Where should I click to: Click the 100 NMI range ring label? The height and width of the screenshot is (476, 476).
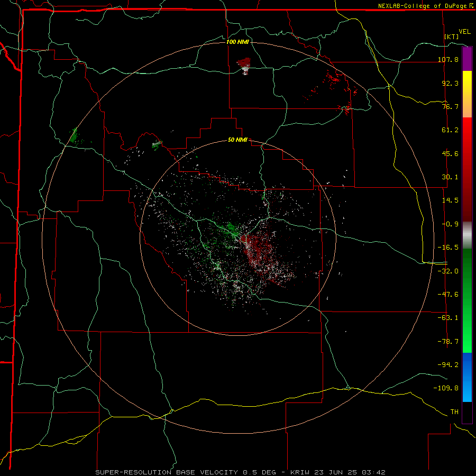point(237,42)
